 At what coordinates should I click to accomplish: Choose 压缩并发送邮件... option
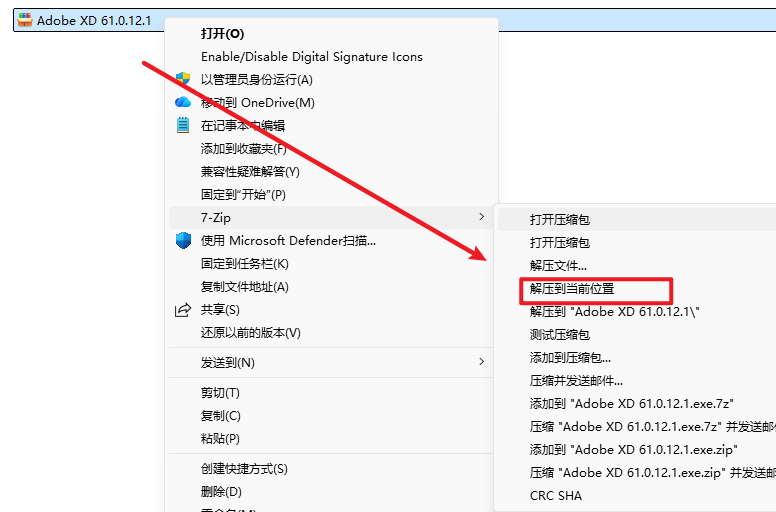point(576,381)
